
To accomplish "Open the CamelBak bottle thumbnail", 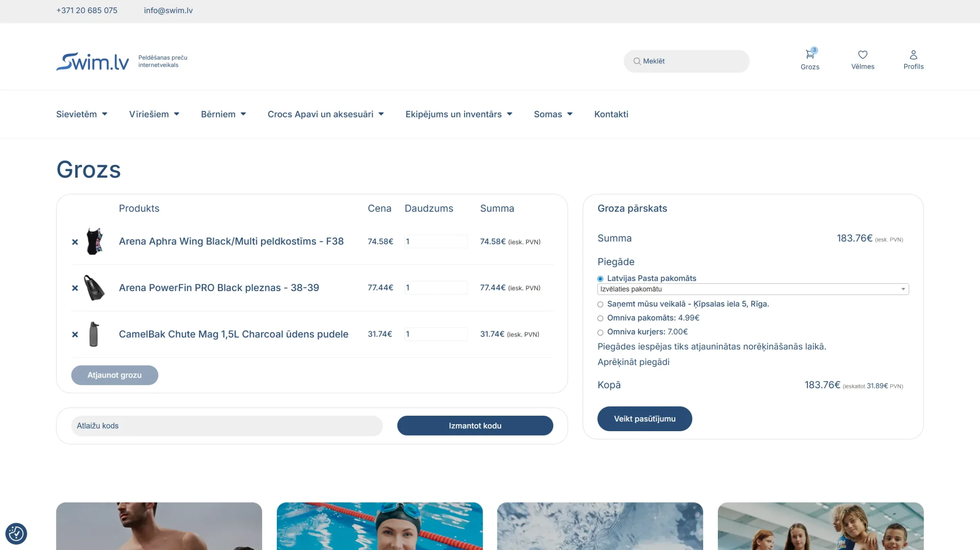I will tap(94, 334).
